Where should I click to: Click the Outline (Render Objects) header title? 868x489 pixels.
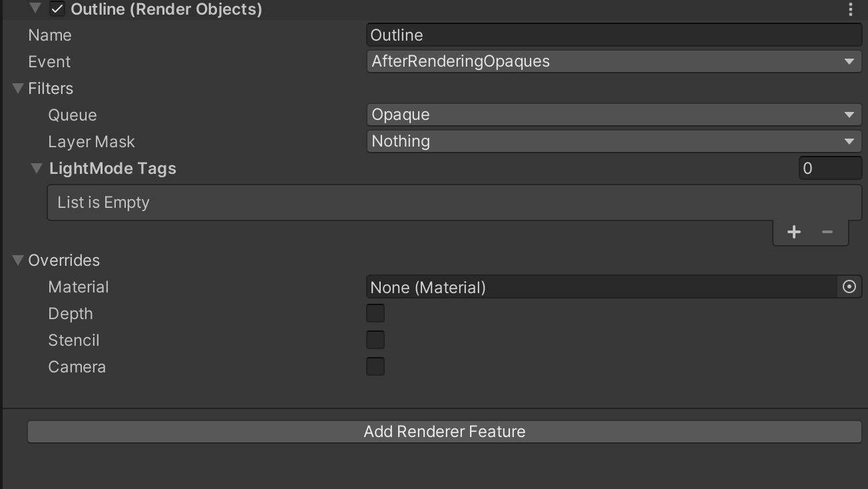(x=166, y=9)
